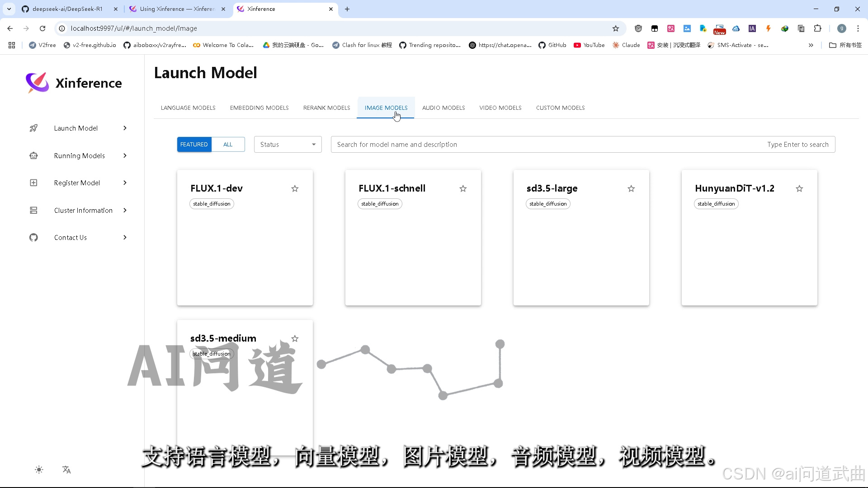Screen dimensions: 868x488
Task: Expand hidden bookmarks with the overflow chevron
Action: coord(811,45)
